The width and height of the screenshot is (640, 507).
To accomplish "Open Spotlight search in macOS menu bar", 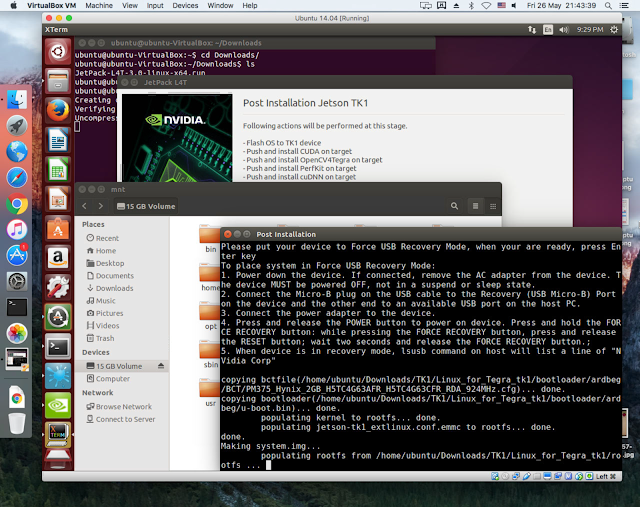I will click(608, 6).
